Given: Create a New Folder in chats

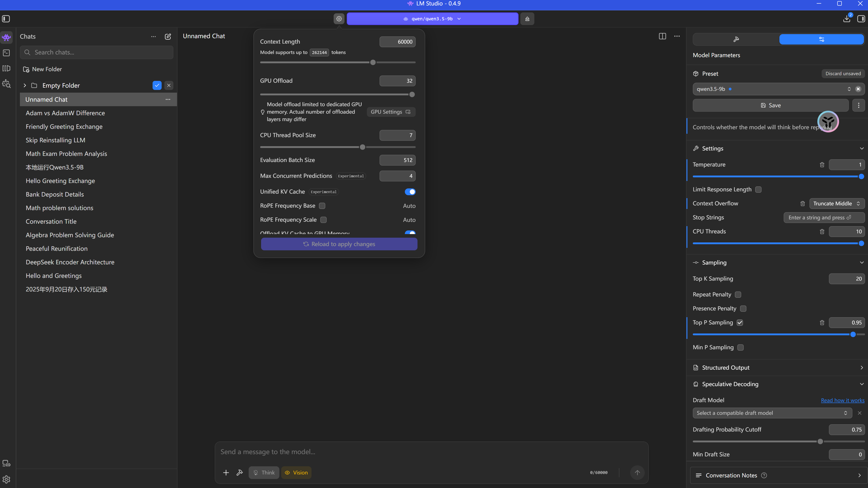Looking at the screenshot, I should point(42,69).
